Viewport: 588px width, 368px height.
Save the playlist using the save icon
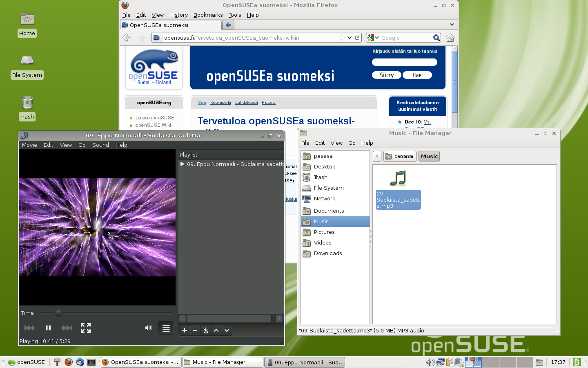coord(206,330)
